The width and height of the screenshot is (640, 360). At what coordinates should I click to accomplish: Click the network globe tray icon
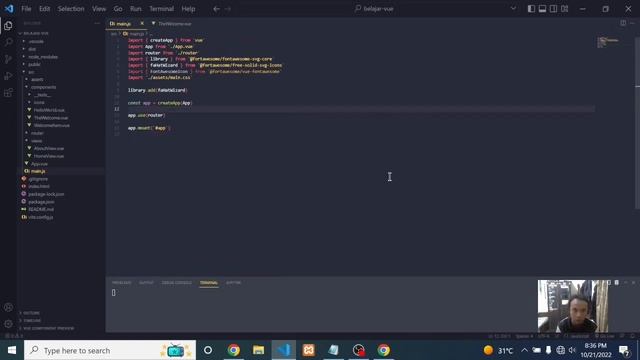pyautogui.click(x=560, y=350)
